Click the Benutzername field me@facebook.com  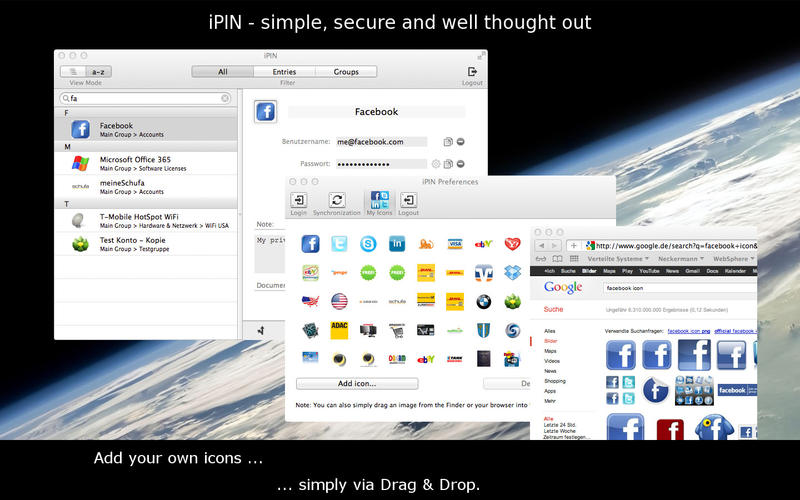381,142
